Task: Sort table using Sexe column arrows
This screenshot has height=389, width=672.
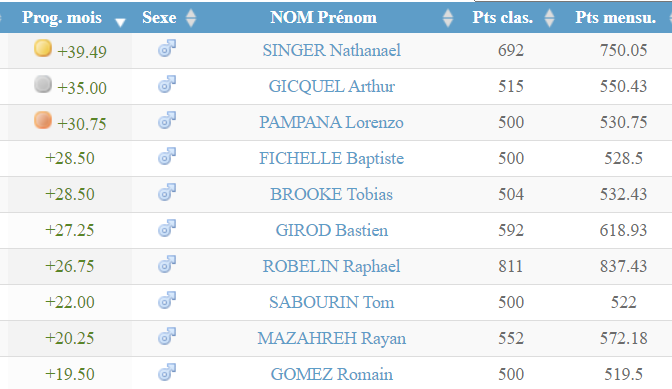Action: (191, 18)
